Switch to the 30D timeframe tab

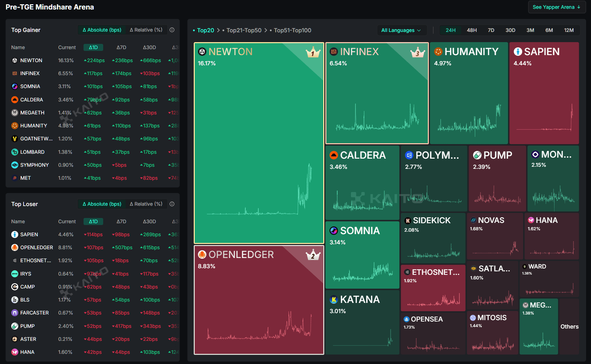point(510,30)
